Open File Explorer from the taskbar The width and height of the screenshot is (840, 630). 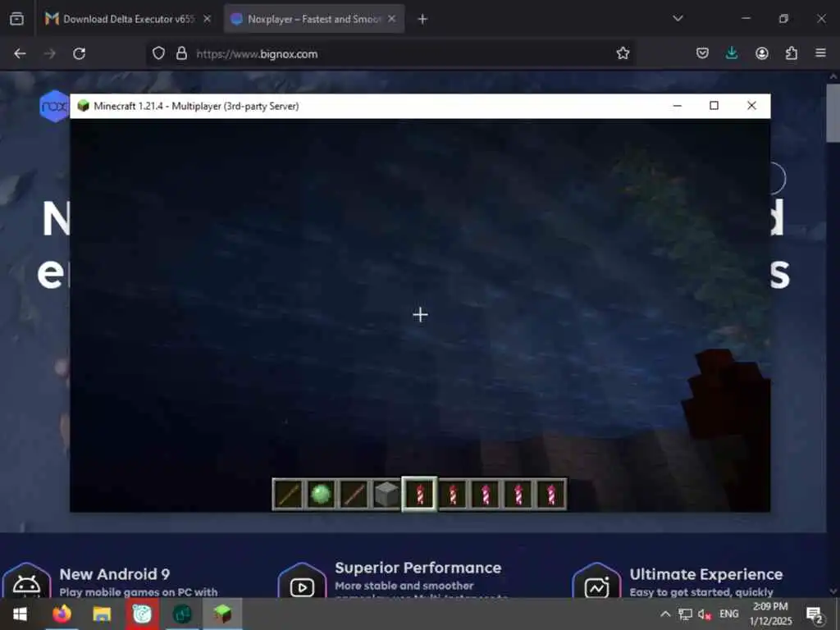click(x=102, y=614)
